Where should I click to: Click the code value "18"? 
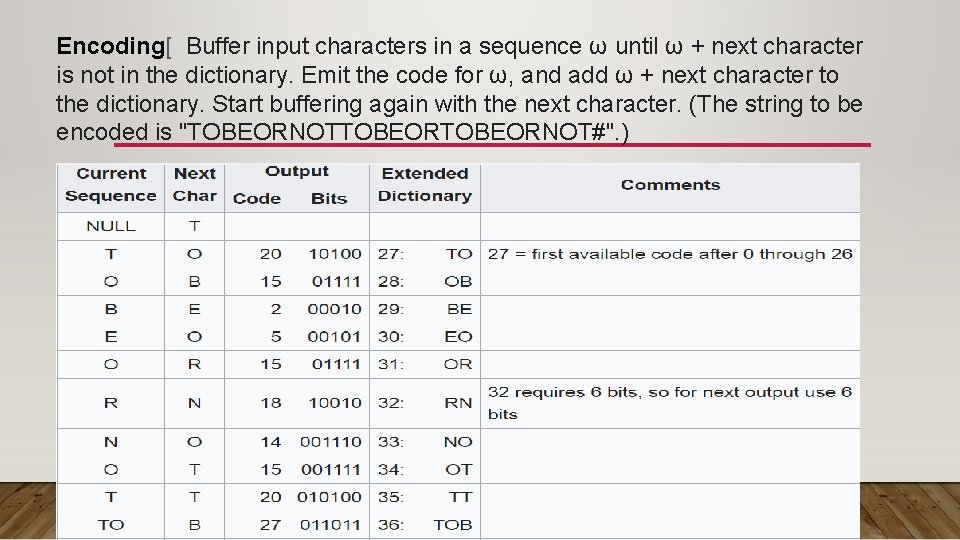point(271,403)
